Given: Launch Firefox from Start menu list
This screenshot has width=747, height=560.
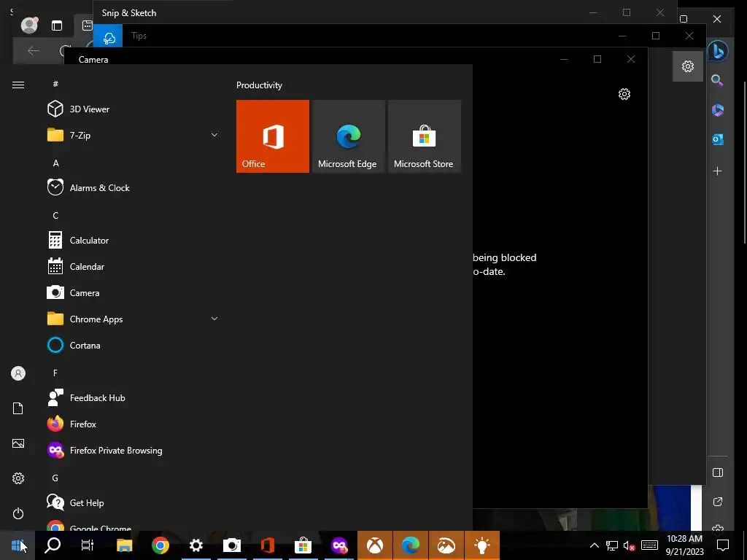Looking at the screenshot, I should pyautogui.click(x=132, y=424).
